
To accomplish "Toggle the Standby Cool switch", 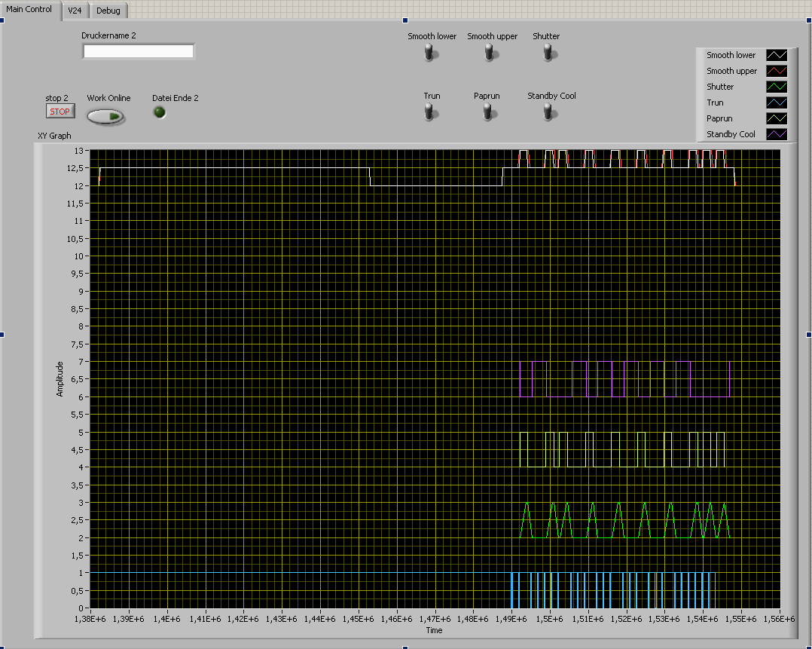I will click(x=549, y=112).
